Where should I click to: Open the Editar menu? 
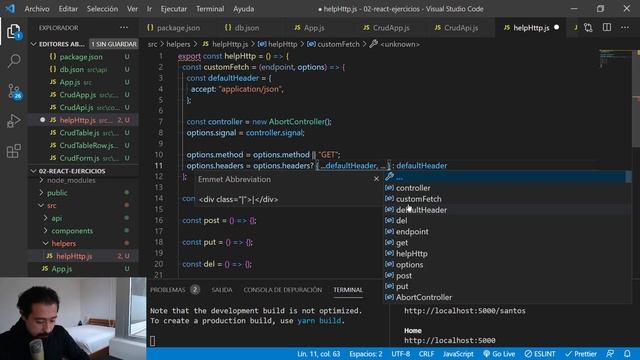[x=68, y=9]
